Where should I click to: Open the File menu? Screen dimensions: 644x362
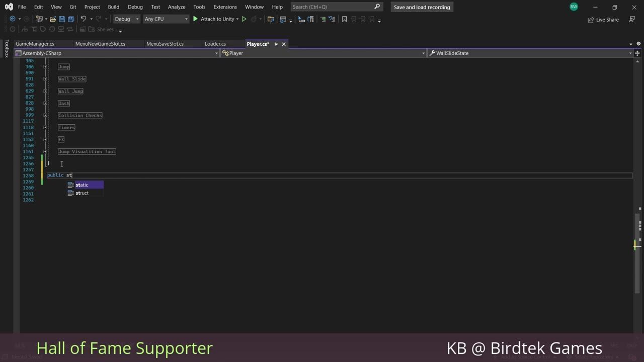(x=22, y=7)
